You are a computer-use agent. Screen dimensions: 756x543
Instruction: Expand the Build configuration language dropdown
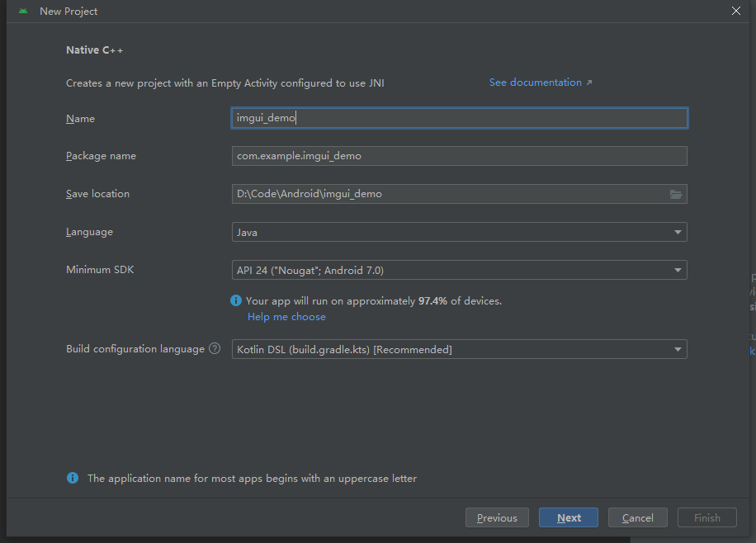[459, 350]
